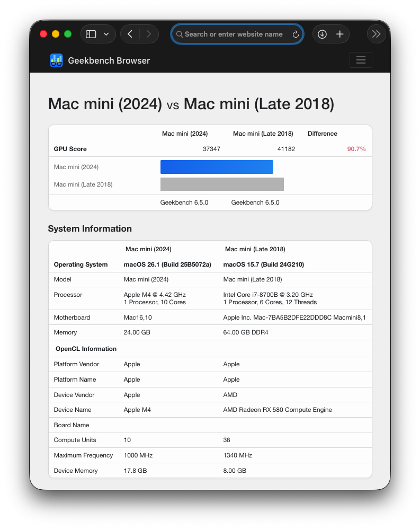Click the red 90.7% difference value
420x529 pixels.
[356, 149]
